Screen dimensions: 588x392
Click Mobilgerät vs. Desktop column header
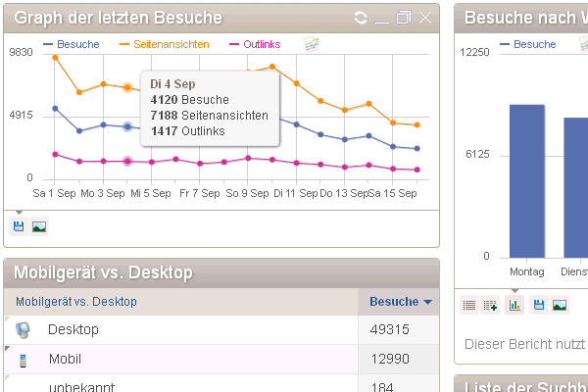pos(76,302)
